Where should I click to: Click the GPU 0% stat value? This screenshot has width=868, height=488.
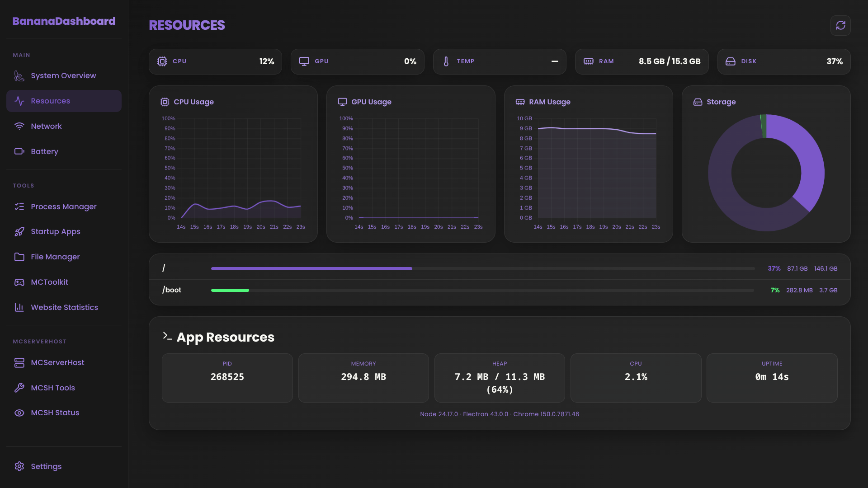pyautogui.click(x=410, y=61)
